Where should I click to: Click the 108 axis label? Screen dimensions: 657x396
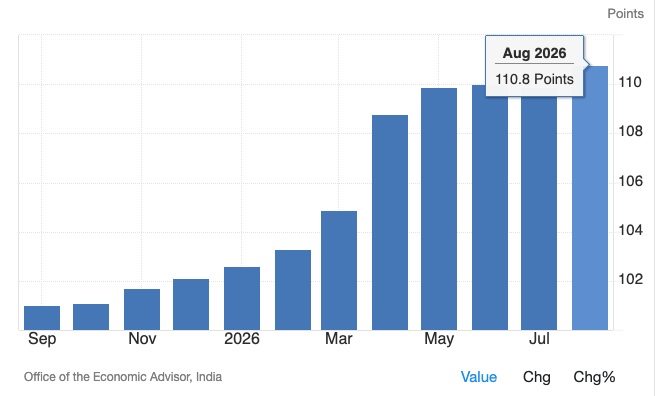pyautogui.click(x=630, y=132)
